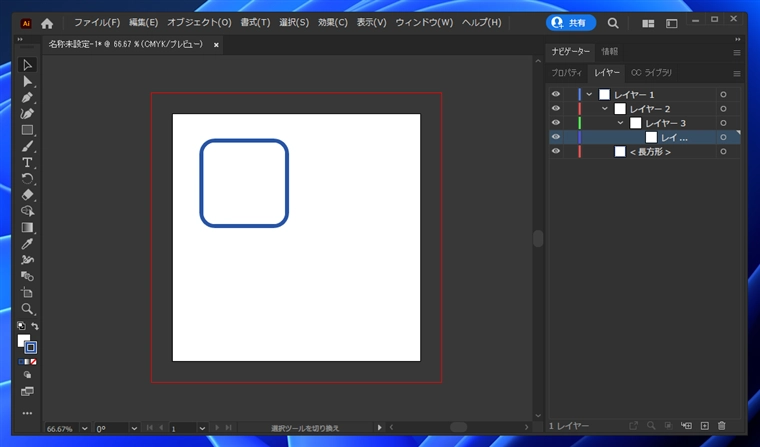Viewport: 760px width, 447px height.
Task: Open Navigator panel hamburger menu
Action: (x=737, y=52)
